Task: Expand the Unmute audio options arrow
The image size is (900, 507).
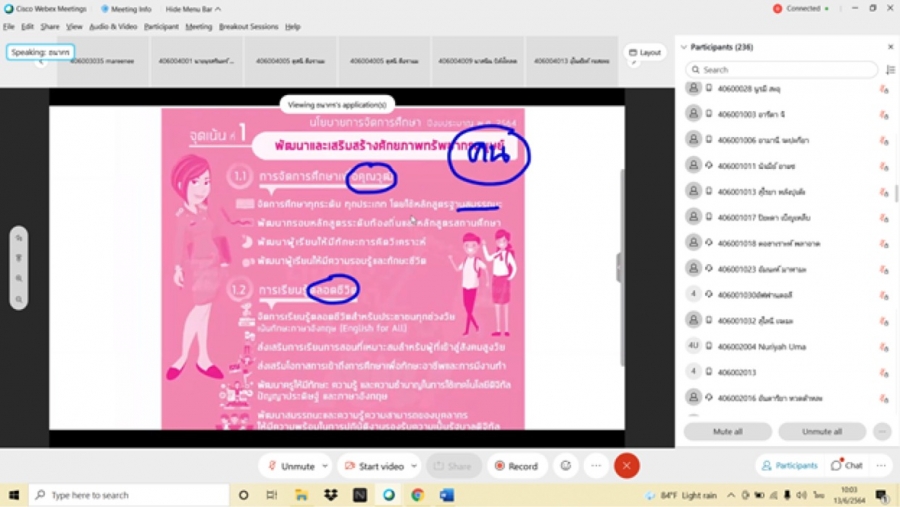Action: click(325, 466)
